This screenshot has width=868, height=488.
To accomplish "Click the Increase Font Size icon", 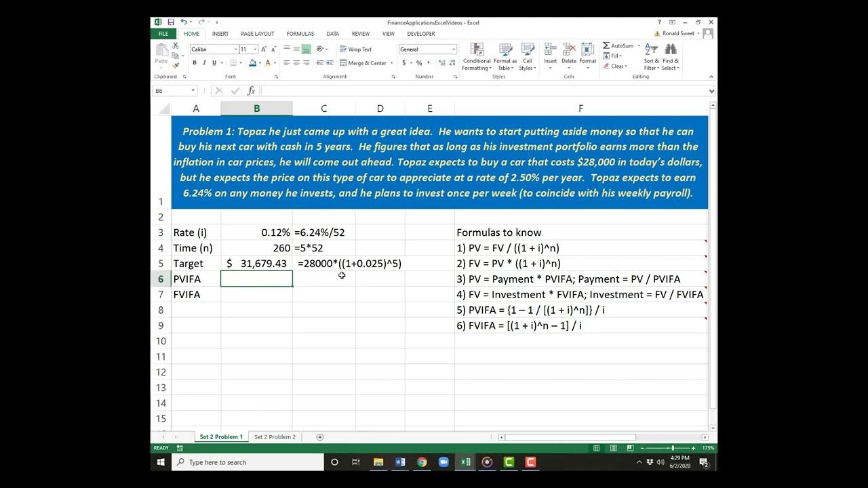I will click(x=264, y=49).
